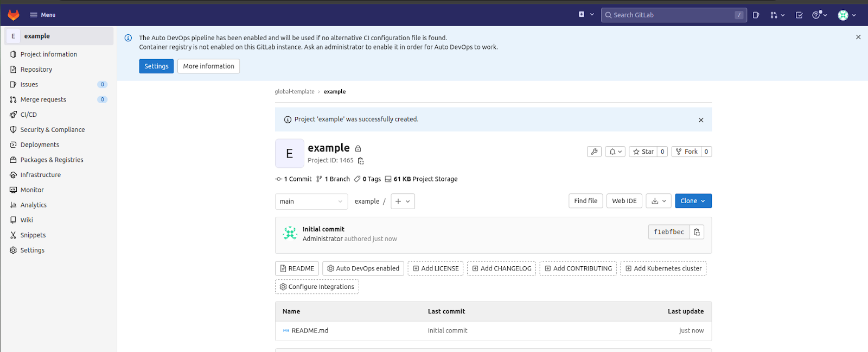Screen dimensions: 868x352
Task: Dismiss the Auto DevOps banner
Action: pos(858,37)
